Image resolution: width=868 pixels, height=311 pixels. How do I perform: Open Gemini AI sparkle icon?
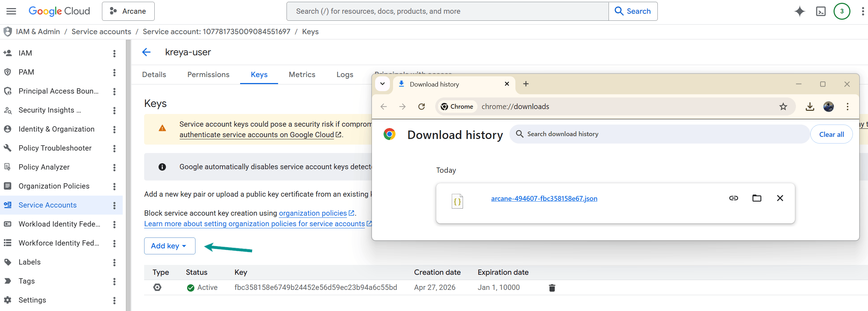799,11
